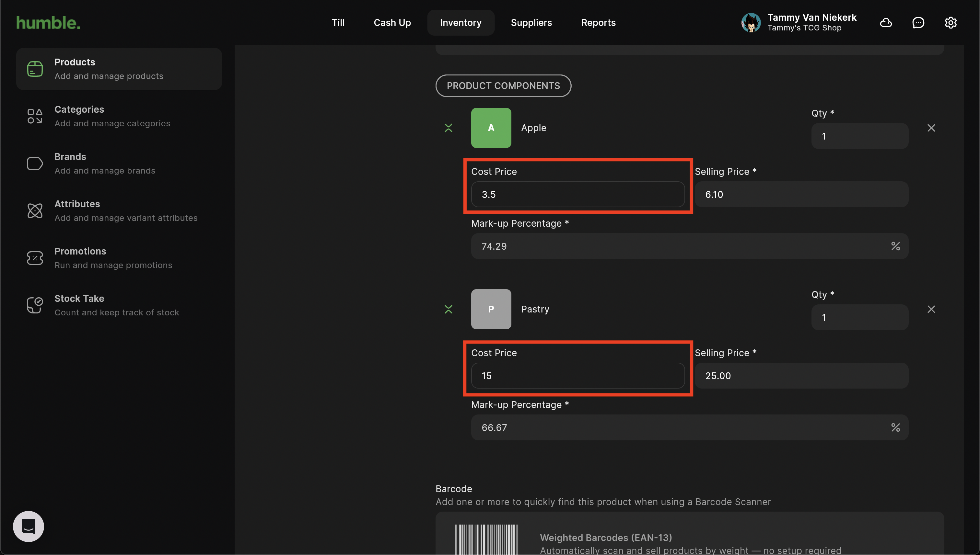Click the Attributes atom icon
This screenshot has height=555, width=980.
[35, 211]
